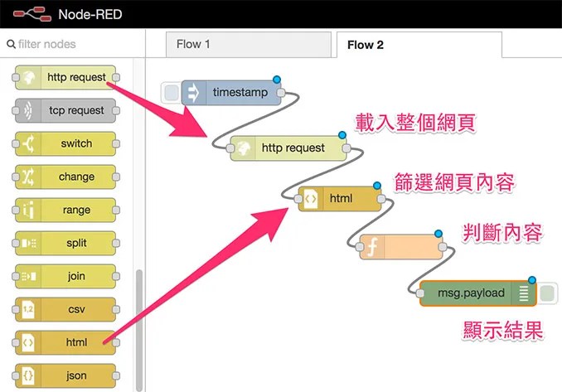Click the palette node labeled join

coord(65,276)
